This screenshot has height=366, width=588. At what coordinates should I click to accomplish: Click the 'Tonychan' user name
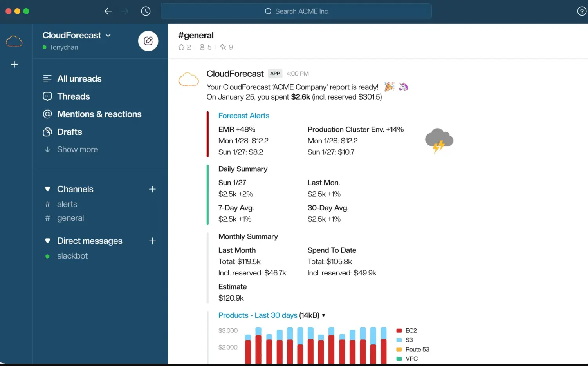[64, 47]
